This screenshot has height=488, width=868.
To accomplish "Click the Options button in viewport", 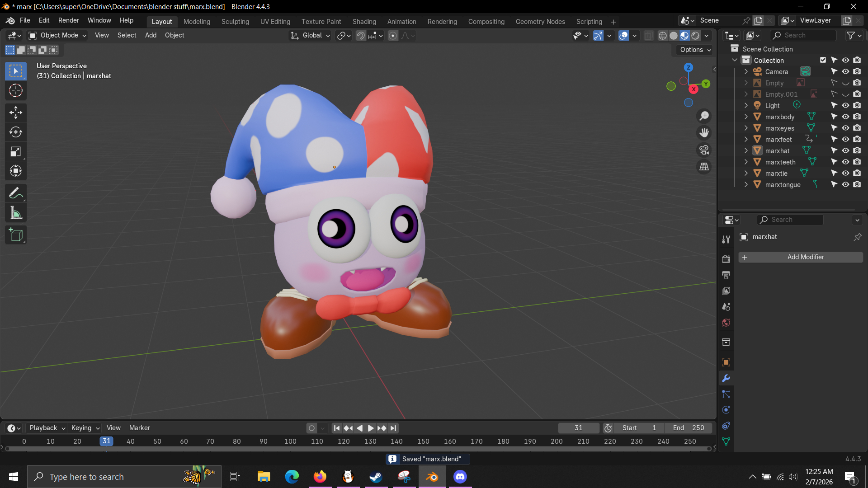I will click(x=695, y=50).
